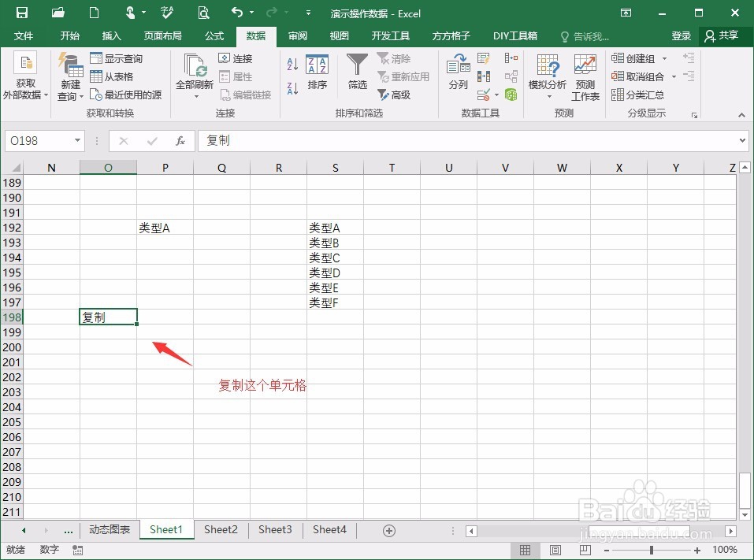The height and width of the screenshot is (560, 754).
Task: Click Manage Data Model green icon
Action: [511, 95]
